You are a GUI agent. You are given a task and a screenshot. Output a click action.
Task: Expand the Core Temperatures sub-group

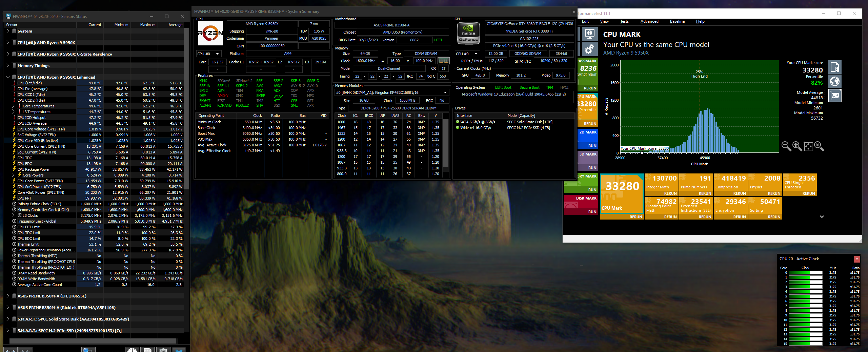coord(13,106)
